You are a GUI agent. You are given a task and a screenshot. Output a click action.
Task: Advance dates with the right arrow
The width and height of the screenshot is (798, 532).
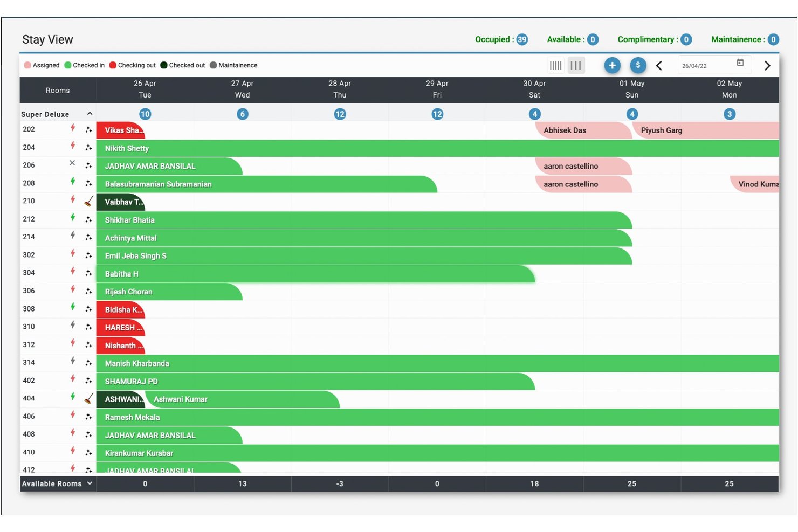tap(767, 66)
